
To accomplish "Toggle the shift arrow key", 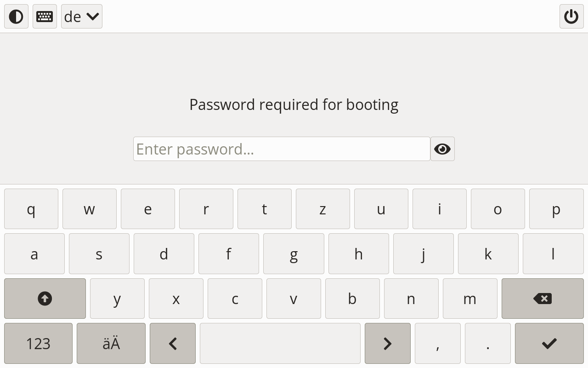I will 45,299.
